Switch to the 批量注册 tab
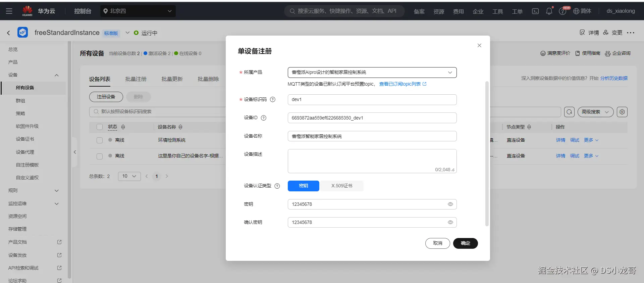 pyautogui.click(x=136, y=79)
